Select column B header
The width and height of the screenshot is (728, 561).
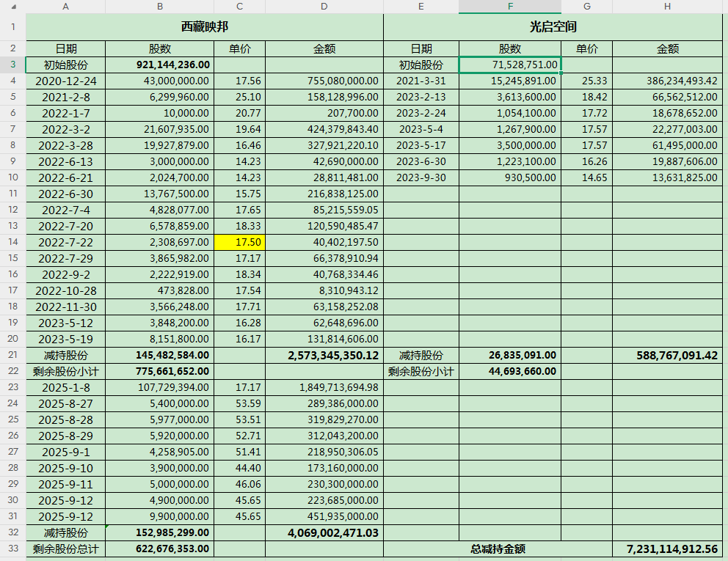pyautogui.click(x=160, y=7)
